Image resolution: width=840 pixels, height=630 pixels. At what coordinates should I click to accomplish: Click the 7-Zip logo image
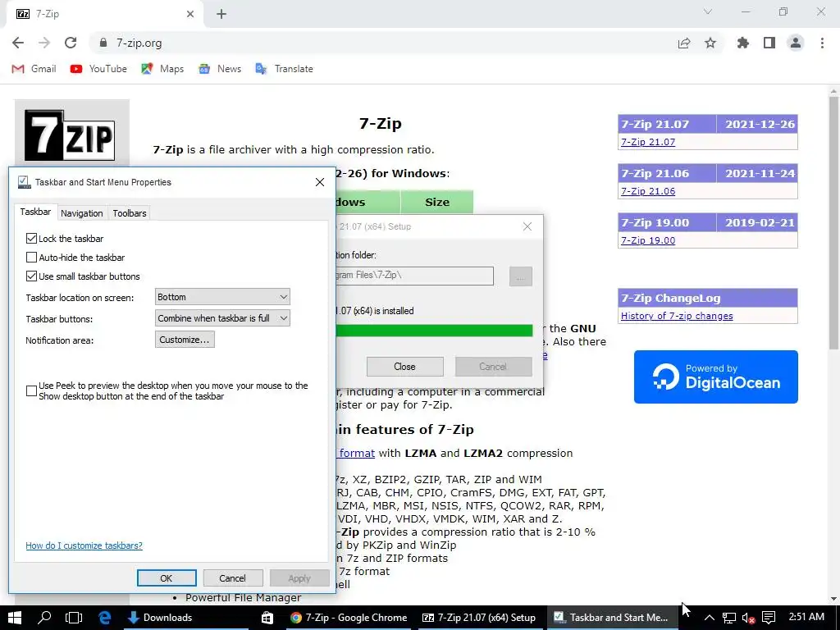tap(70, 135)
